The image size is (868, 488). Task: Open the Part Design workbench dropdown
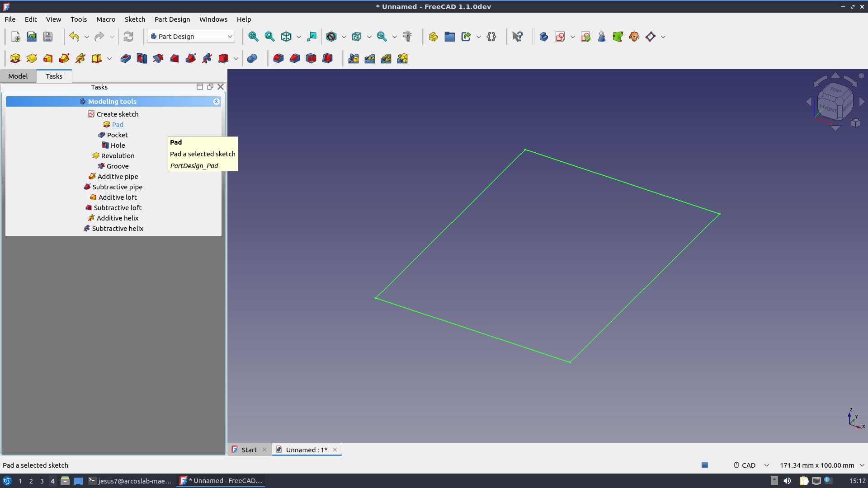point(191,37)
